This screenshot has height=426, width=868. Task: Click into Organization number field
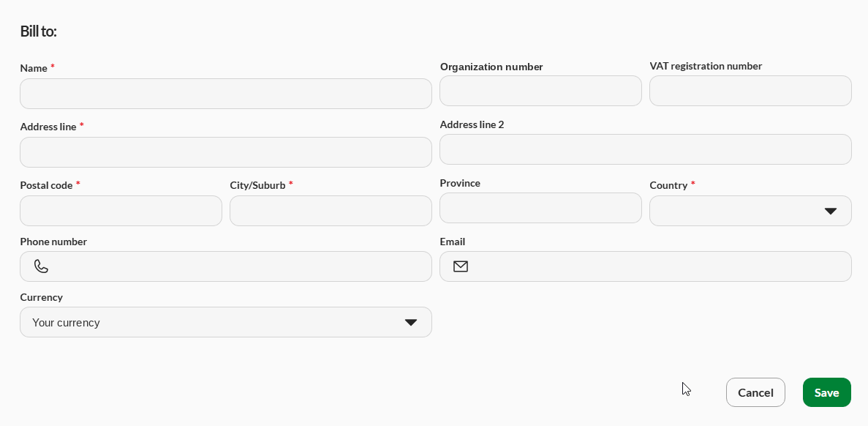(x=540, y=91)
